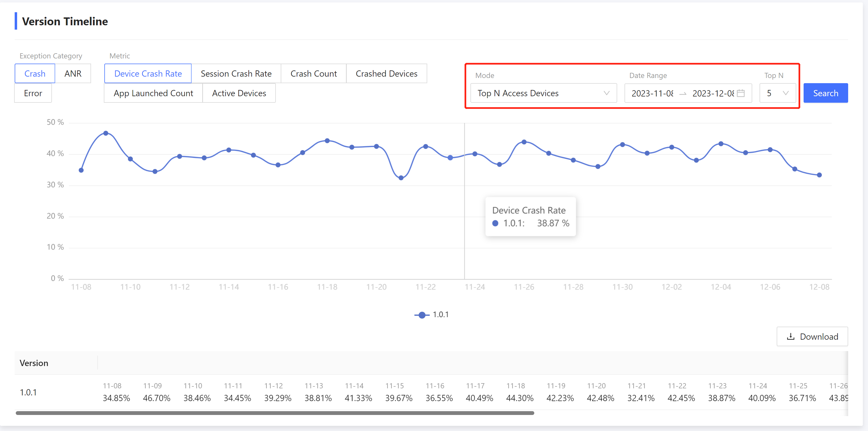Click the end date 2023-12-08 field
Screen dimensions: 868x431
(x=713, y=93)
